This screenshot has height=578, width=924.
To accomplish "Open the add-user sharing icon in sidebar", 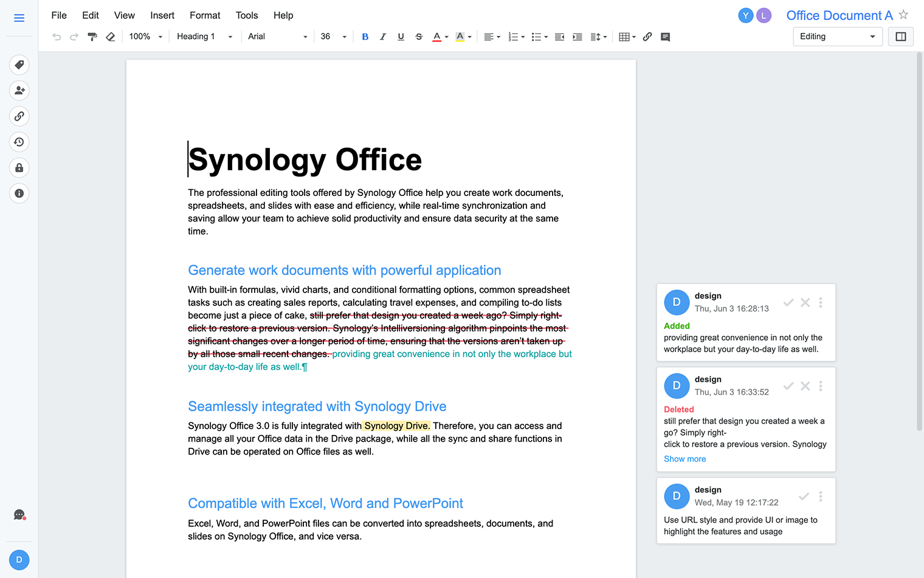I will (19, 91).
